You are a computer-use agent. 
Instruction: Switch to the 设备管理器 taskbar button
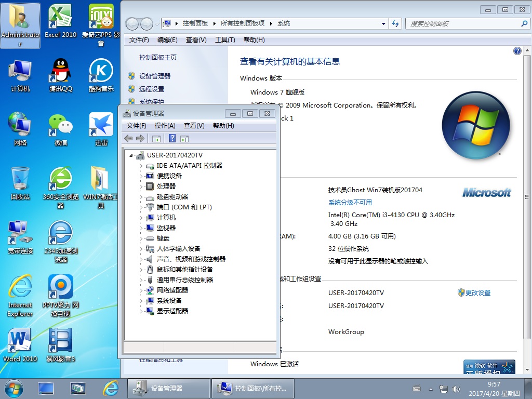pos(169,389)
